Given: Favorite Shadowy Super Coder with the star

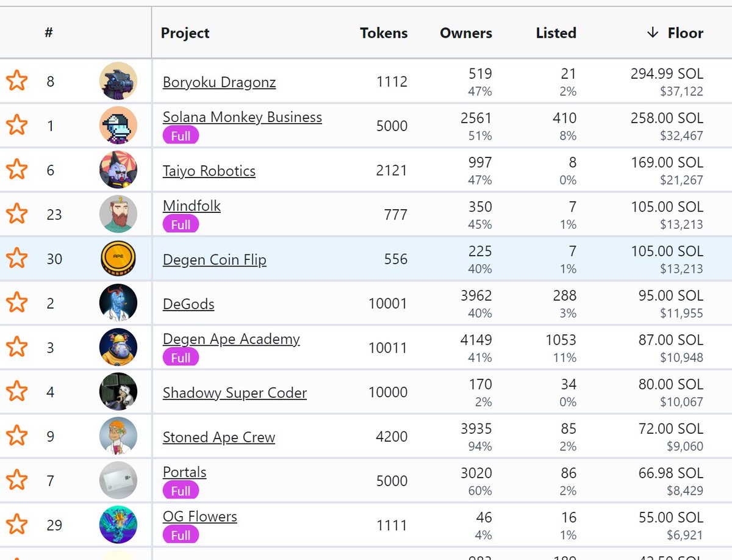Looking at the screenshot, I should (x=16, y=392).
